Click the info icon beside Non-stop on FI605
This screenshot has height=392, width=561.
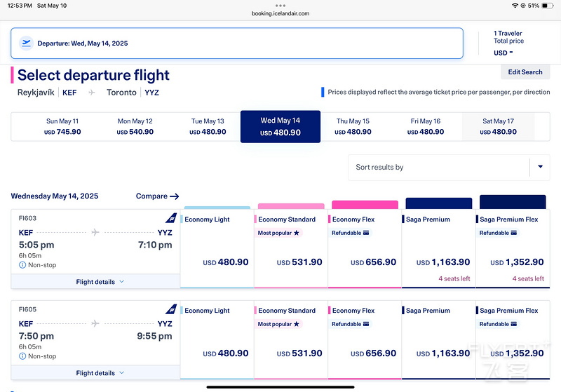tap(22, 356)
